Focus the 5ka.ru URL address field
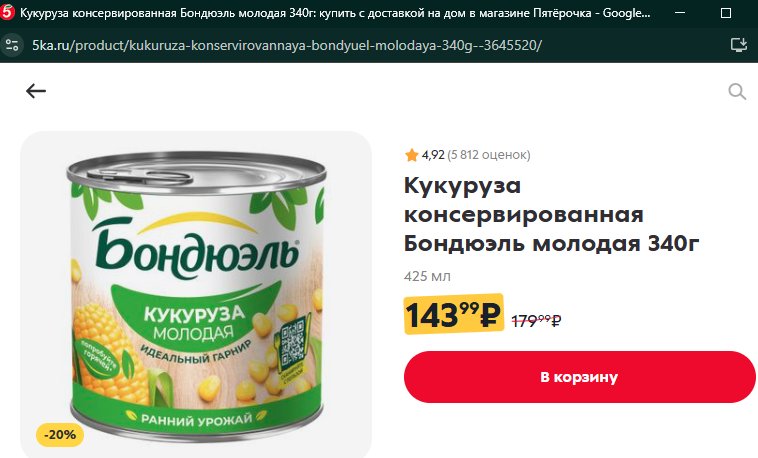This screenshot has width=758, height=458. [x=287, y=45]
